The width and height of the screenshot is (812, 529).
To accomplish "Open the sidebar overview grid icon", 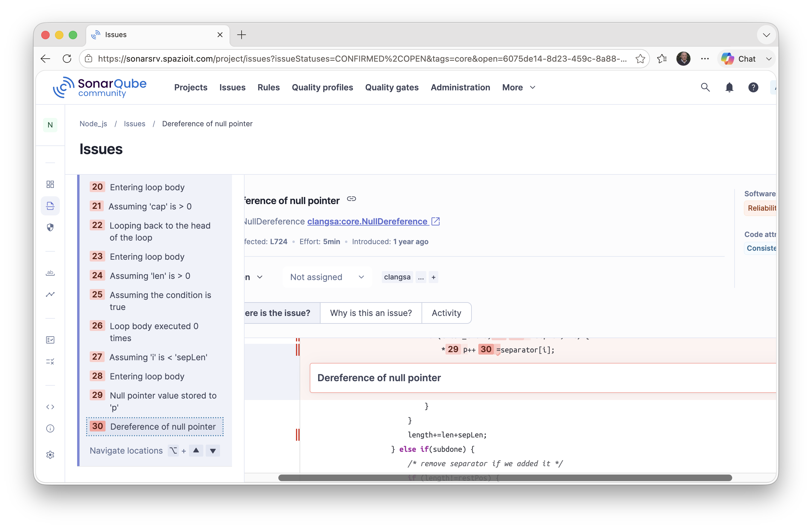I will click(50, 184).
